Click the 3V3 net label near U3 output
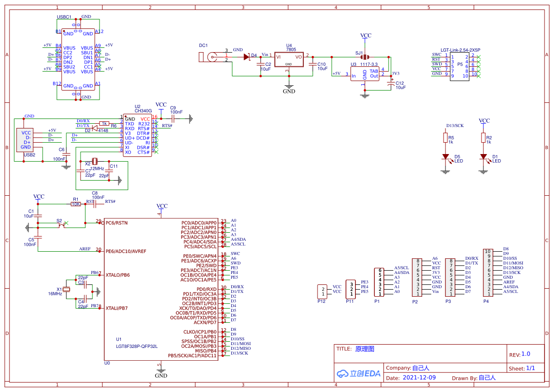The height and width of the screenshot is (392, 554). click(x=396, y=73)
